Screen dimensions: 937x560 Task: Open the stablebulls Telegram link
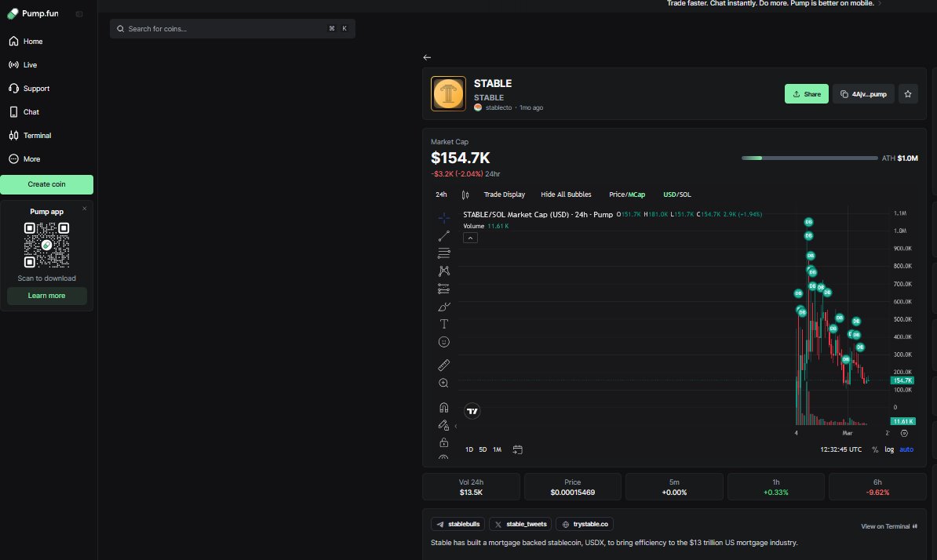coord(458,524)
